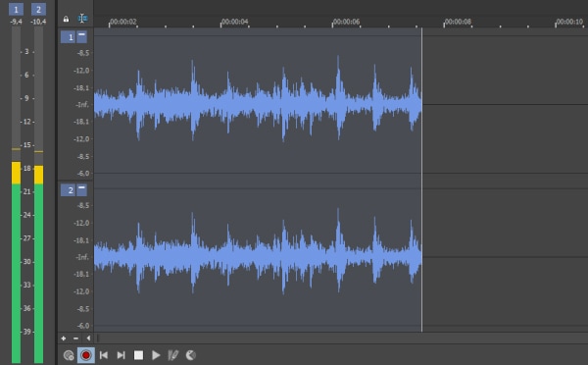
Task: Collapse waveform channel 1 with its dash button
Action: coord(81,37)
